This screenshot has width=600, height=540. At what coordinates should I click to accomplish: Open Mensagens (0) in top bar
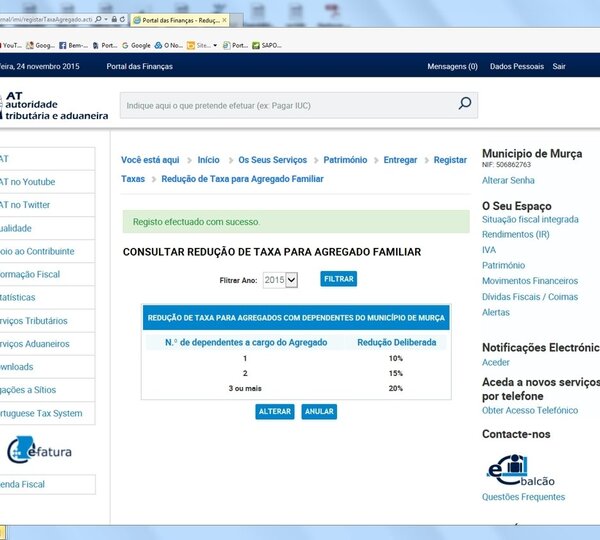click(x=452, y=67)
